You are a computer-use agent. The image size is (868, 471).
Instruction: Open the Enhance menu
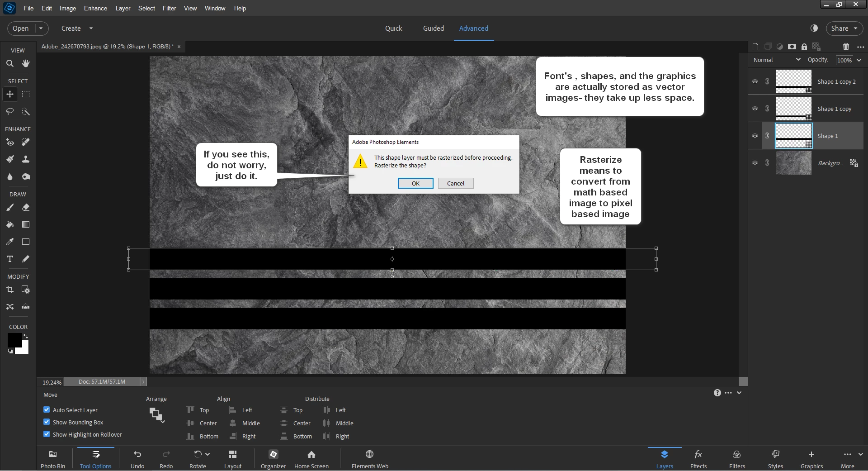click(x=95, y=8)
